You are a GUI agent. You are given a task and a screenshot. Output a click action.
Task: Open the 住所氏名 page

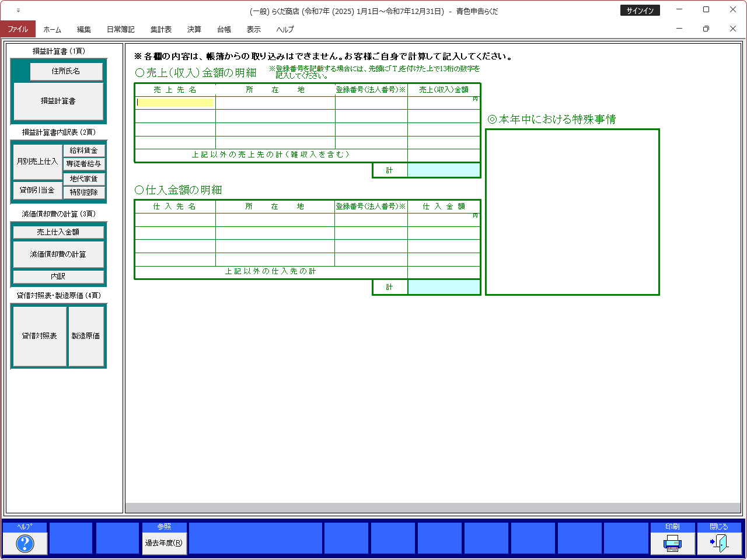pyautogui.click(x=66, y=71)
